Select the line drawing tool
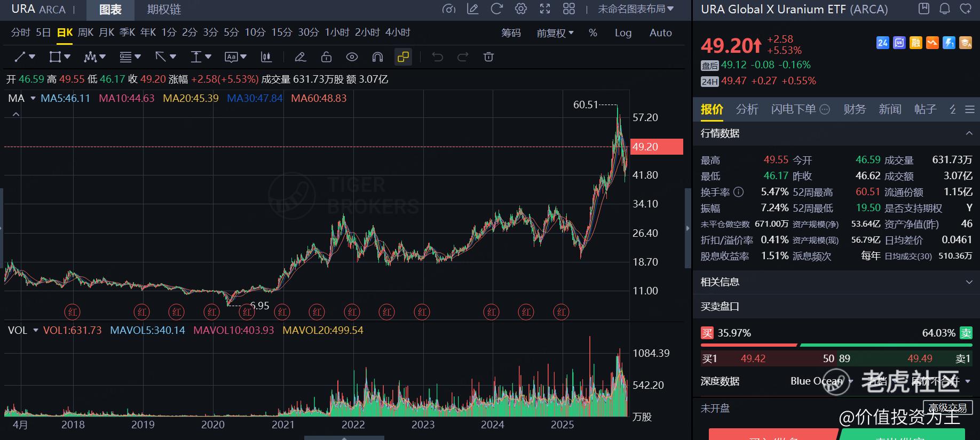The width and height of the screenshot is (980, 440). point(20,57)
